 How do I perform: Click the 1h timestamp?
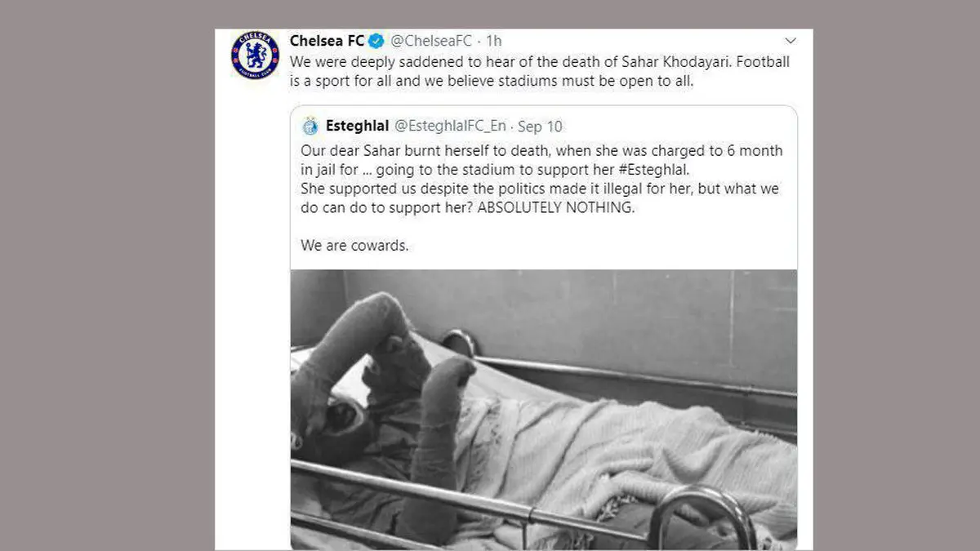tap(493, 40)
